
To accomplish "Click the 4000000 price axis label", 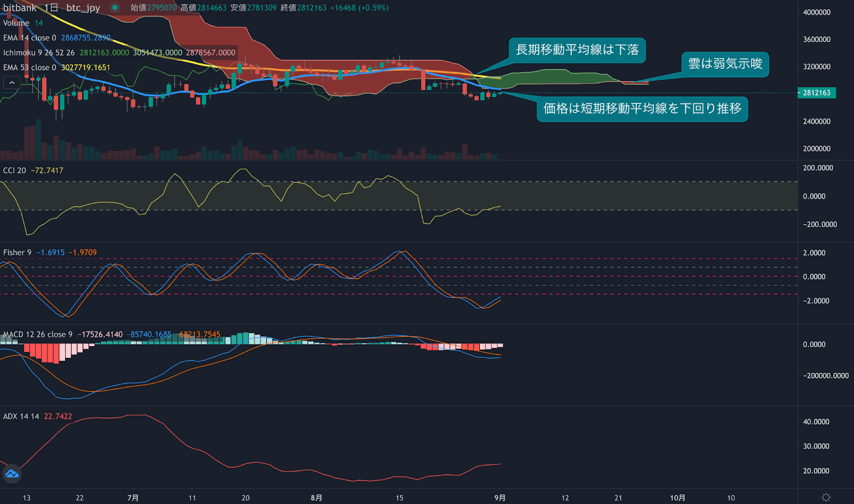I will pos(817,12).
